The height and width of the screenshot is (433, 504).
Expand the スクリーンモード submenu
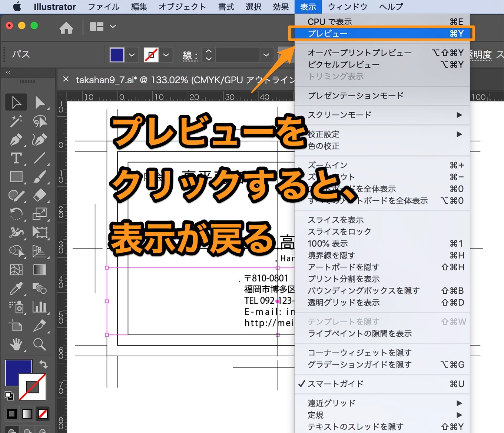[382, 115]
